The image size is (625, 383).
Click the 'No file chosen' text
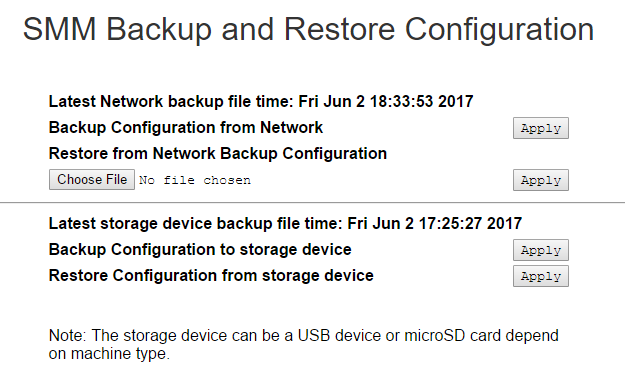point(195,180)
